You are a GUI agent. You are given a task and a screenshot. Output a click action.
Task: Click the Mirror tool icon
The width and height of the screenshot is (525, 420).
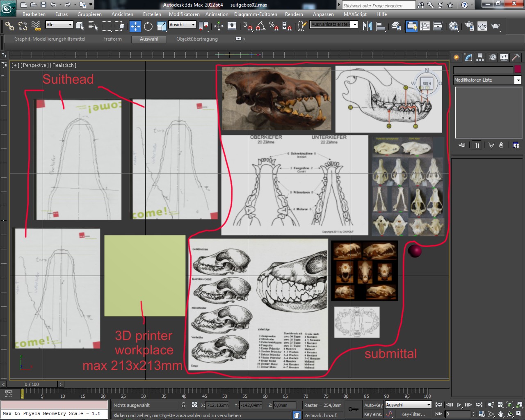click(367, 26)
